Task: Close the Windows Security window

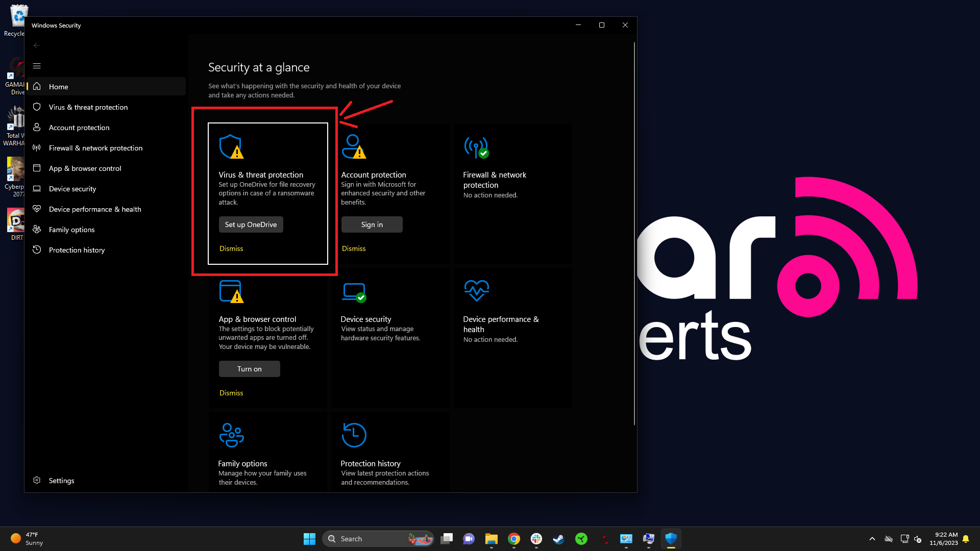Action: [x=625, y=25]
